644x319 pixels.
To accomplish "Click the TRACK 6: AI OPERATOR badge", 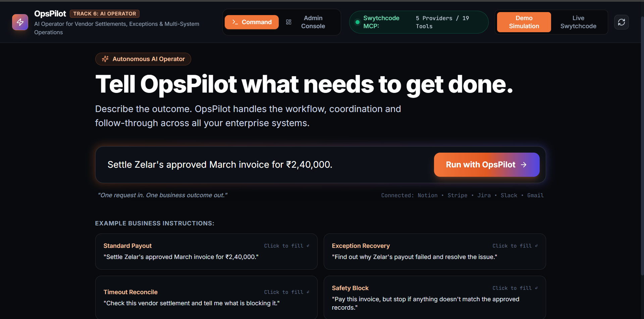I will click(105, 14).
